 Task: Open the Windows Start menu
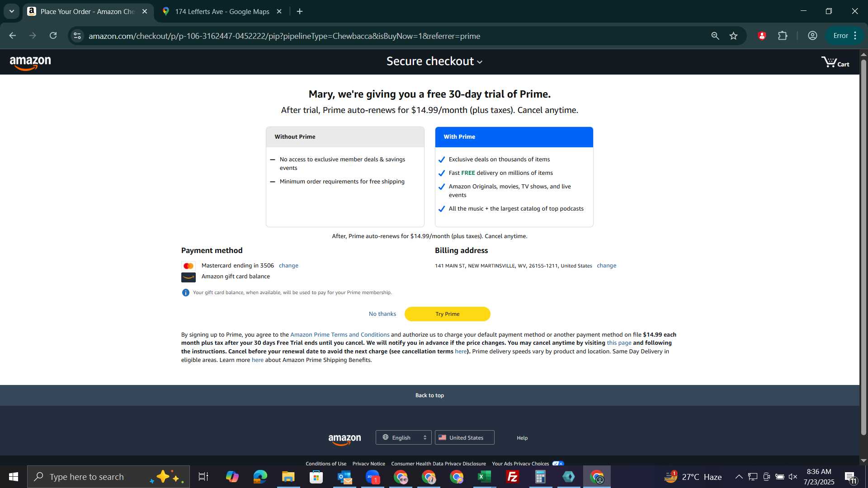pyautogui.click(x=14, y=477)
